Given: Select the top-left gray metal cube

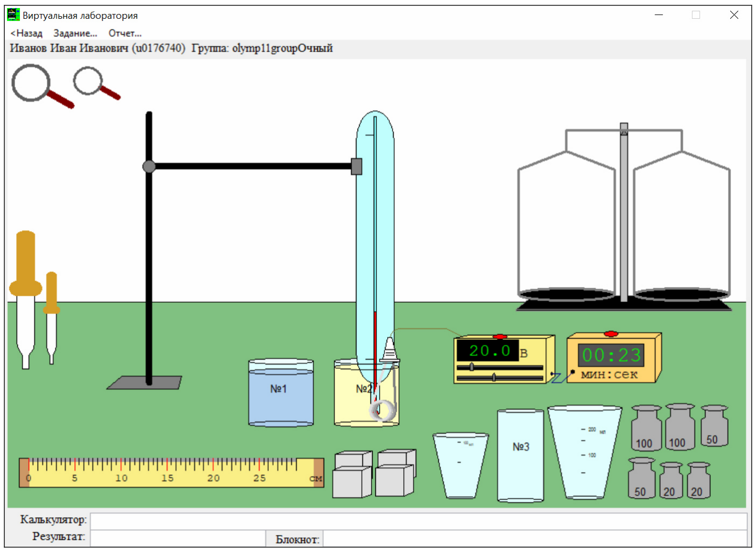Looking at the screenshot, I should [353, 460].
